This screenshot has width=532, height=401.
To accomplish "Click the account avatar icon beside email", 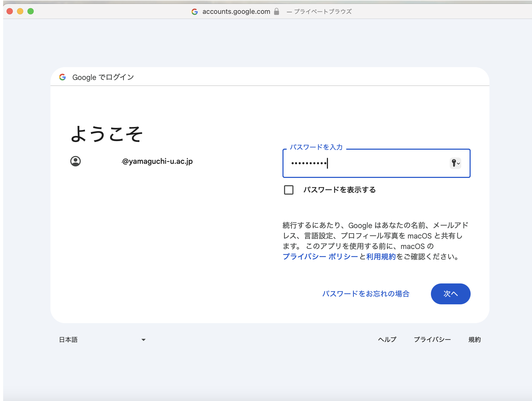I will tap(76, 161).
